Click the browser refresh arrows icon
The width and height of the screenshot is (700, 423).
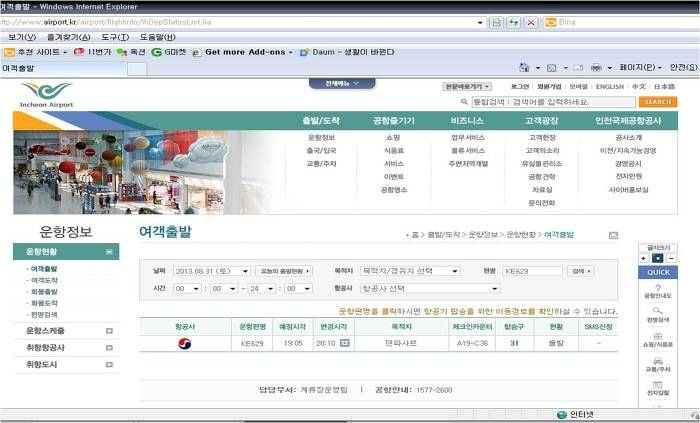[513, 22]
